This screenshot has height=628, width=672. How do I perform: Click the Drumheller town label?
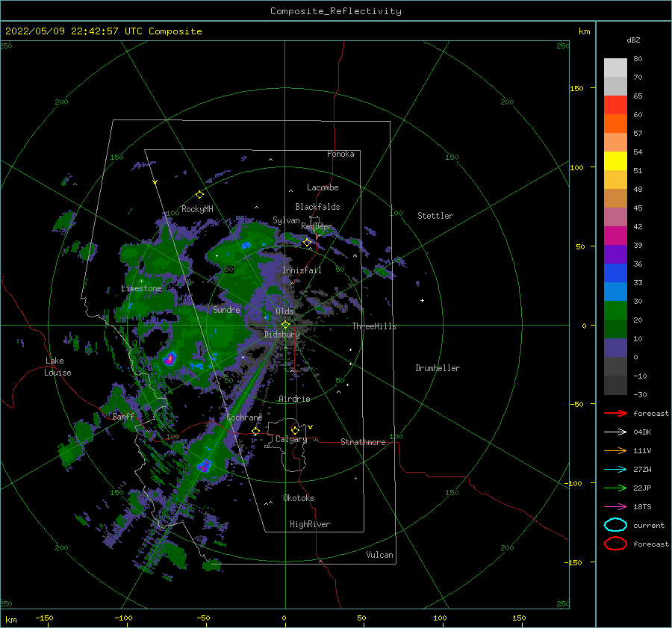point(438,368)
